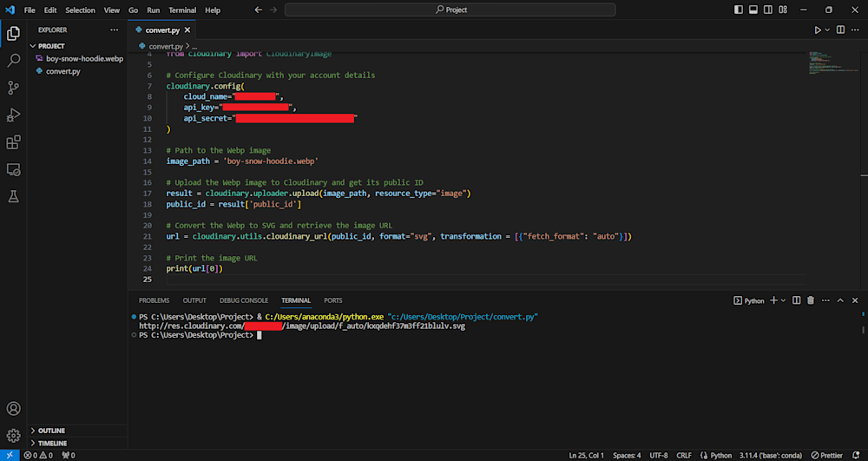Toggle the primary side bar layout button
868x461 pixels.
coord(739,10)
